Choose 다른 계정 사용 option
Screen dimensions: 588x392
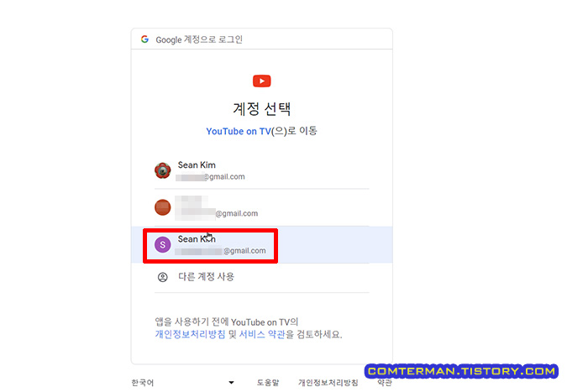(262, 277)
